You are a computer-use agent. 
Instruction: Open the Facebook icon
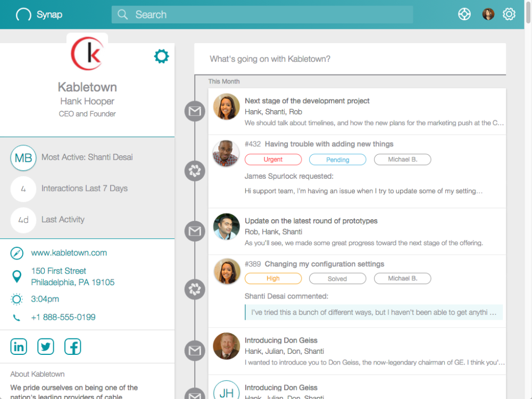point(72,346)
